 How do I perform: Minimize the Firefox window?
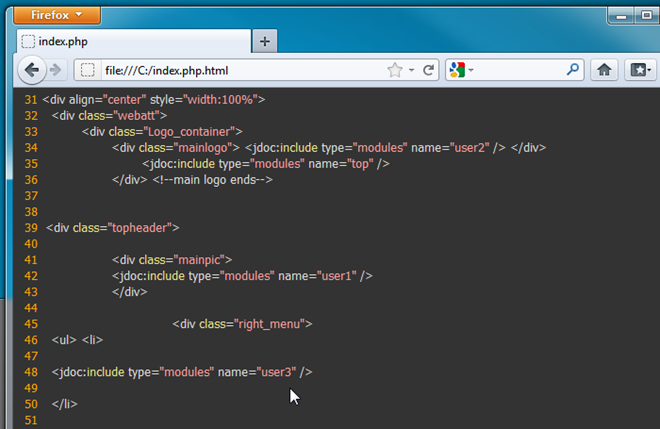pyautogui.click(x=622, y=16)
